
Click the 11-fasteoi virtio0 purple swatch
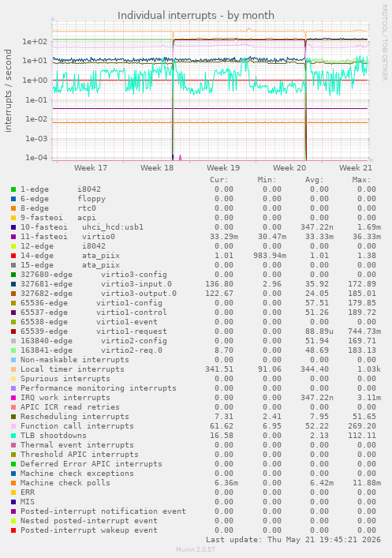[13, 237]
